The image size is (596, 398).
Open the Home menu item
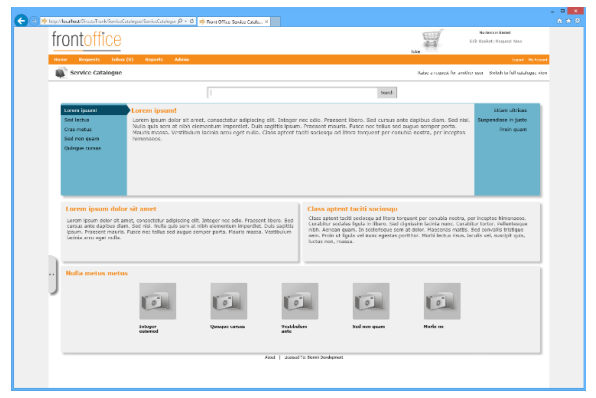(60, 60)
